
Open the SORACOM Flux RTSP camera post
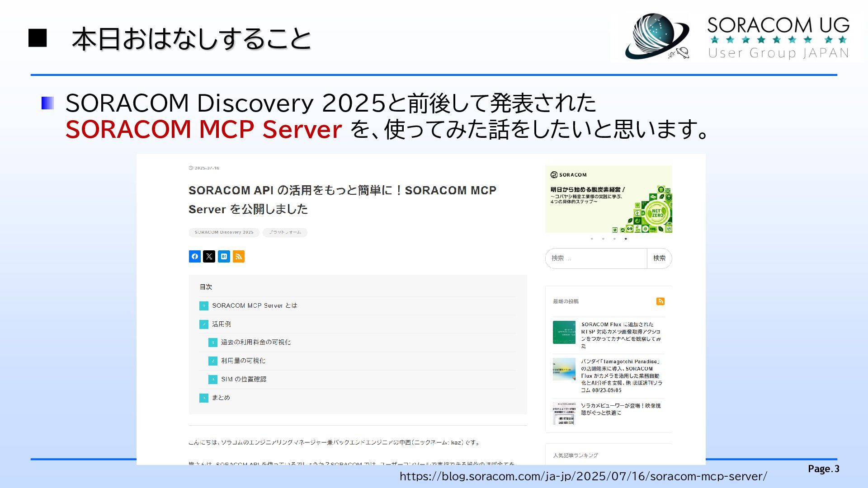pos(621,335)
